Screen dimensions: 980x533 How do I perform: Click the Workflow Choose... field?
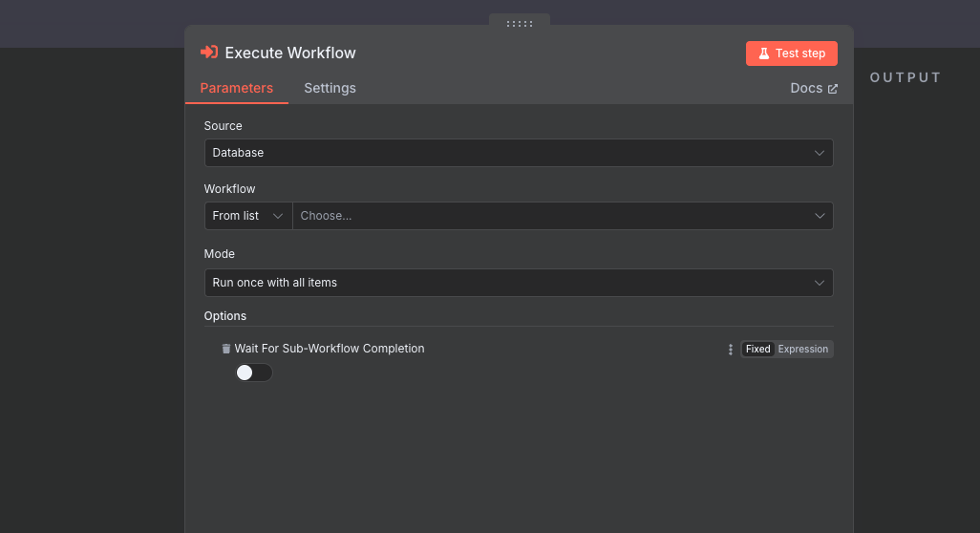(563, 216)
